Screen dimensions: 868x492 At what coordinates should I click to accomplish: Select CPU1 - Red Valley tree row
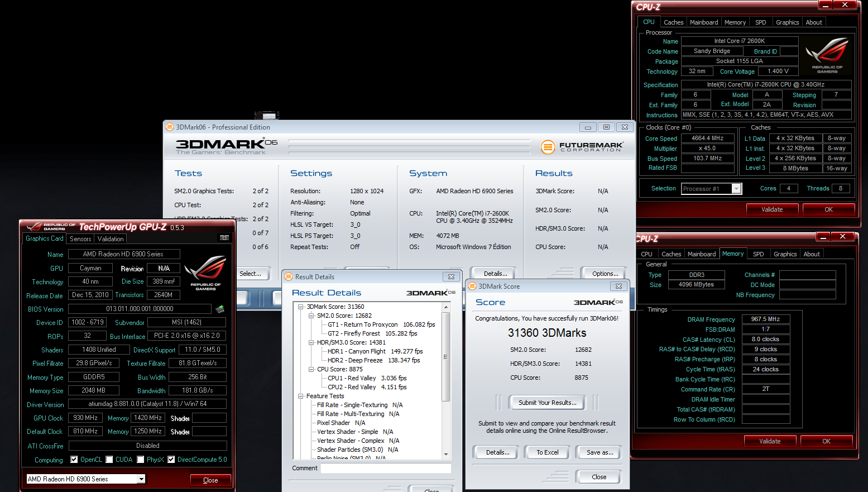click(367, 378)
